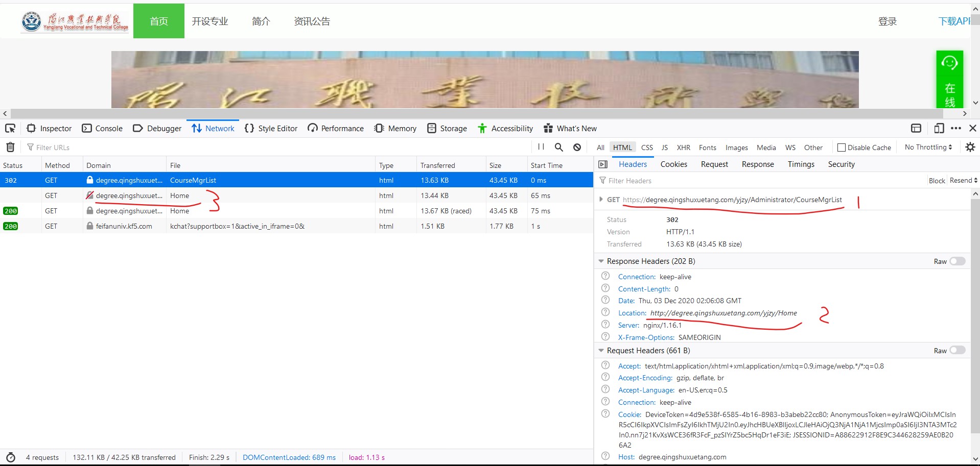Toggle WS request filter
The height and width of the screenshot is (466, 980).
790,148
